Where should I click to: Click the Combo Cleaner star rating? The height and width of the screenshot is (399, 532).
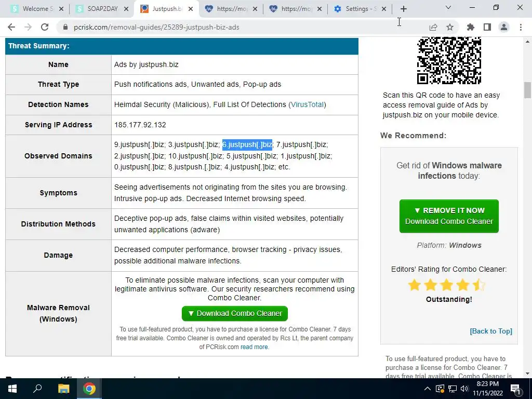[447, 285]
